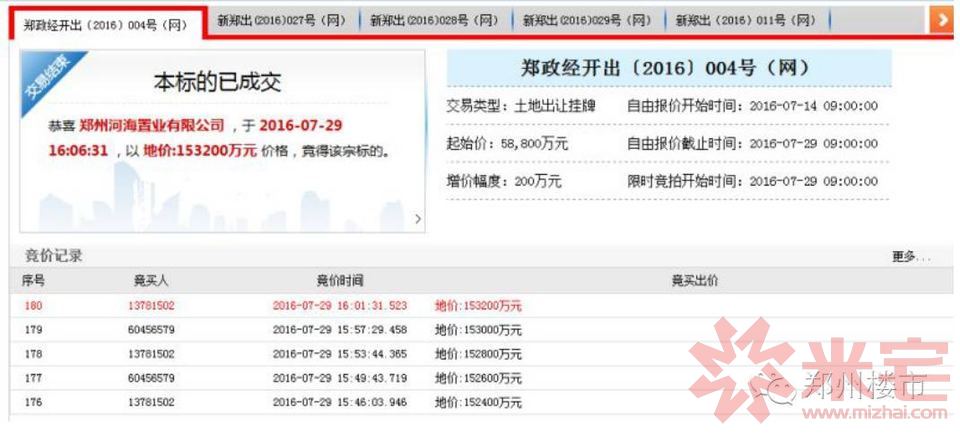
Task: Click 自由报价截止时间 2016-07-29 09:00:00
Action: (752, 144)
